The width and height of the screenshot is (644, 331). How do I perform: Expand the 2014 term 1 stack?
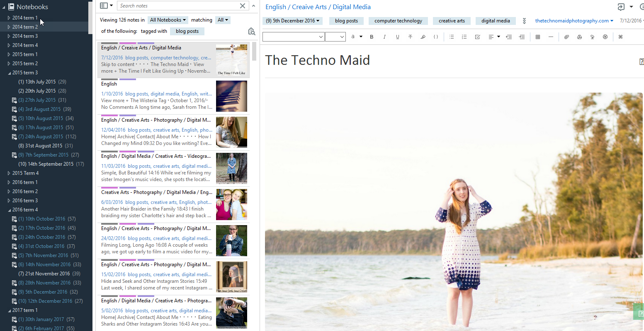pyautogui.click(x=9, y=18)
